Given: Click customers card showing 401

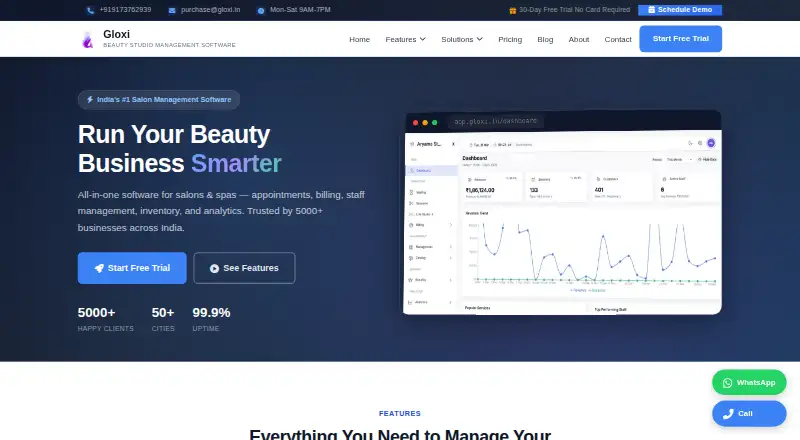Looking at the screenshot, I should coord(621,188).
